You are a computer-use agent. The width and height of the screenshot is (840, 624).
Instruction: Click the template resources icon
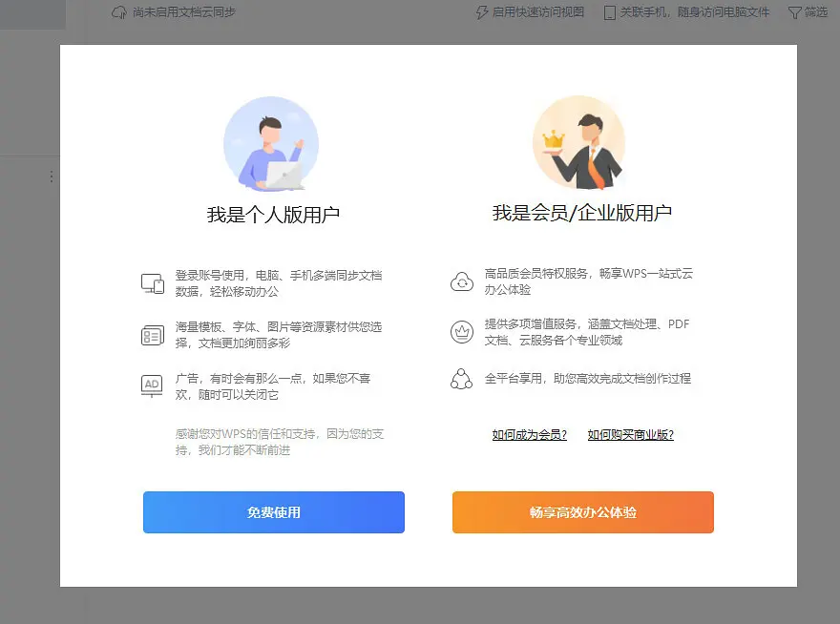pyautogui.click(x=153, y=335)
